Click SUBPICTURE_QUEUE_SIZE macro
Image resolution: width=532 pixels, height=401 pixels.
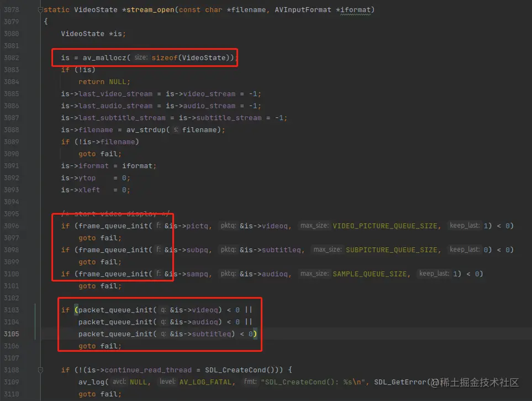tap(392, 250)
